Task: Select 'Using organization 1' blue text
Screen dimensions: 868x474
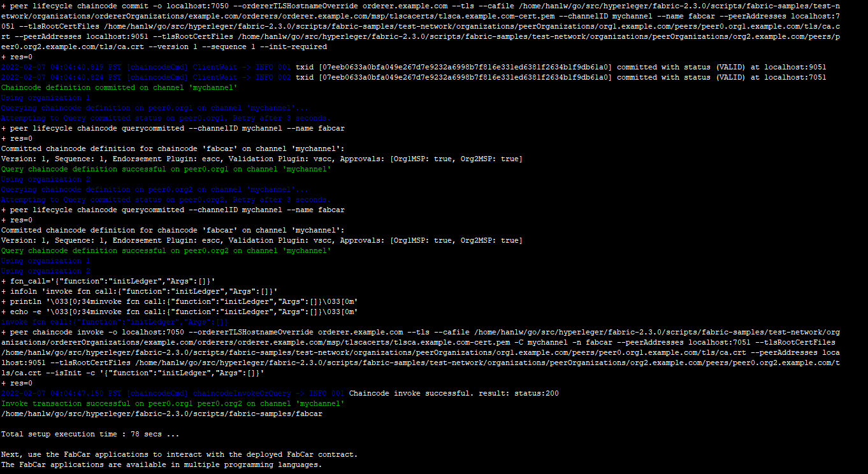Action: [45, 97]
